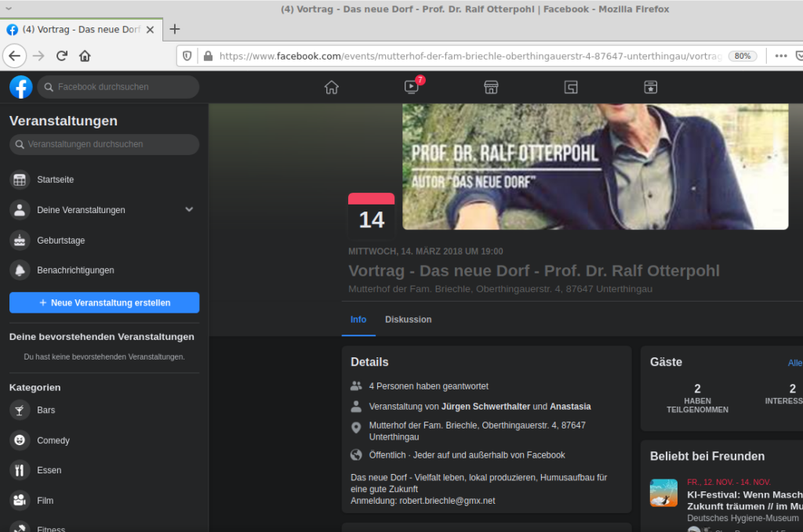803x532 pixels.
Task: Click the location pin icon in Details
Action: [x=356, y=428]
